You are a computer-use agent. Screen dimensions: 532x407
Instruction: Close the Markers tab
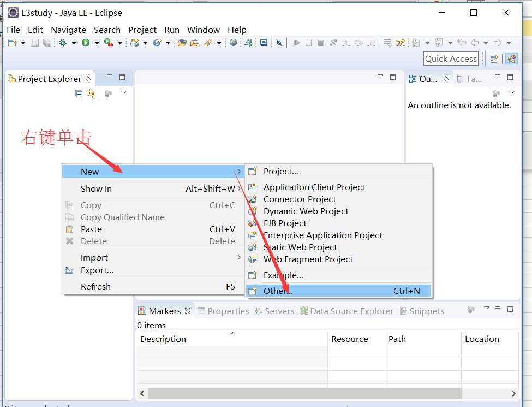188,311
